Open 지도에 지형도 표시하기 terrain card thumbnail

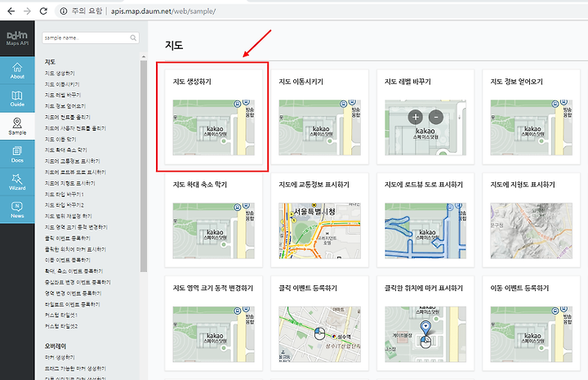(532, 230)
